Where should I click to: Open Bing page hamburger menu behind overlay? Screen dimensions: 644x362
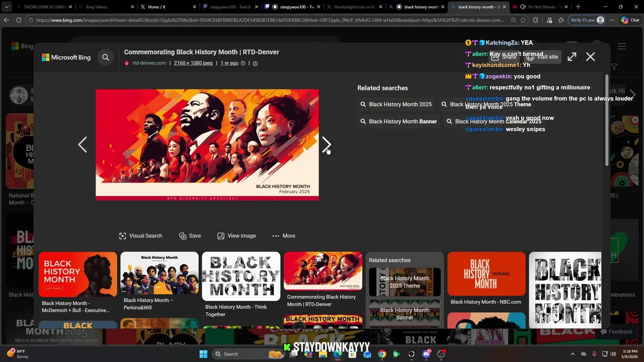click(x=622, y=46)
